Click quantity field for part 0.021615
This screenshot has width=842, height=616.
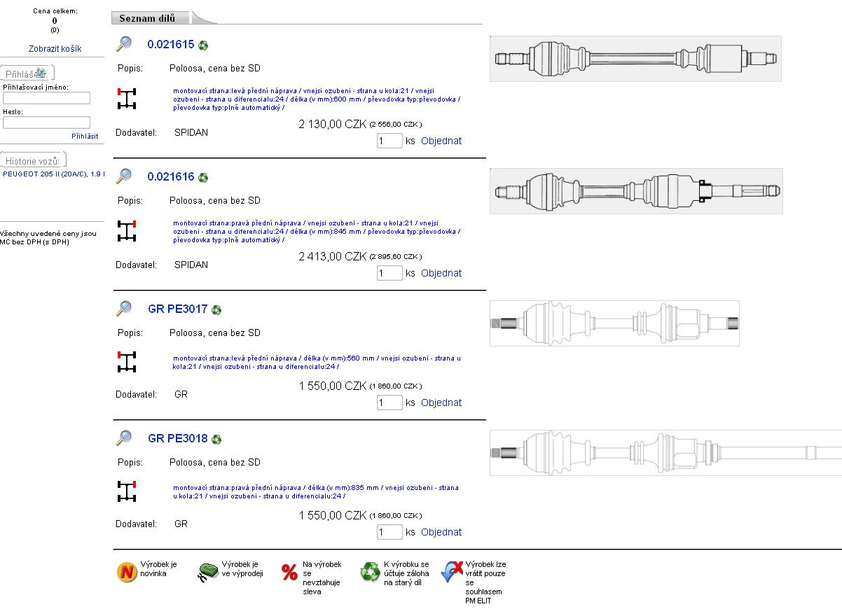pos(389,141)
